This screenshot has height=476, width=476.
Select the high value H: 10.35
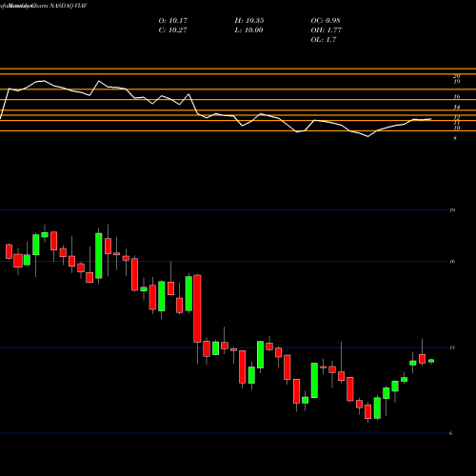(x=249, y=21)
